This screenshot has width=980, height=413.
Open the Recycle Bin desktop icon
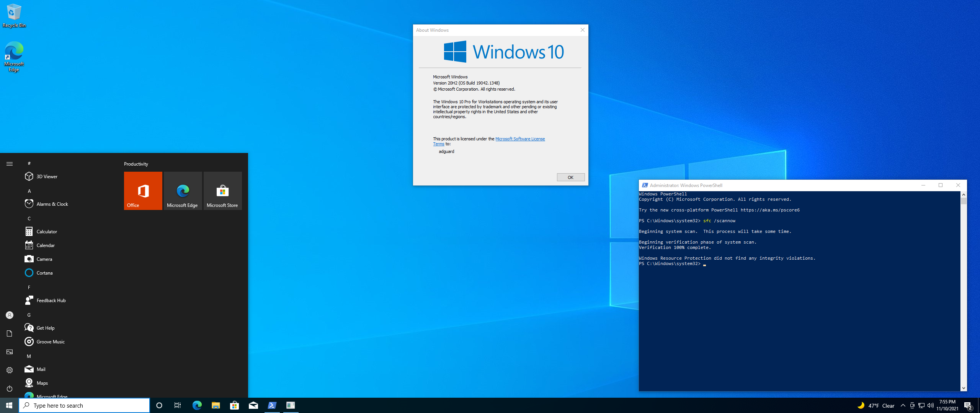(14, 16)
